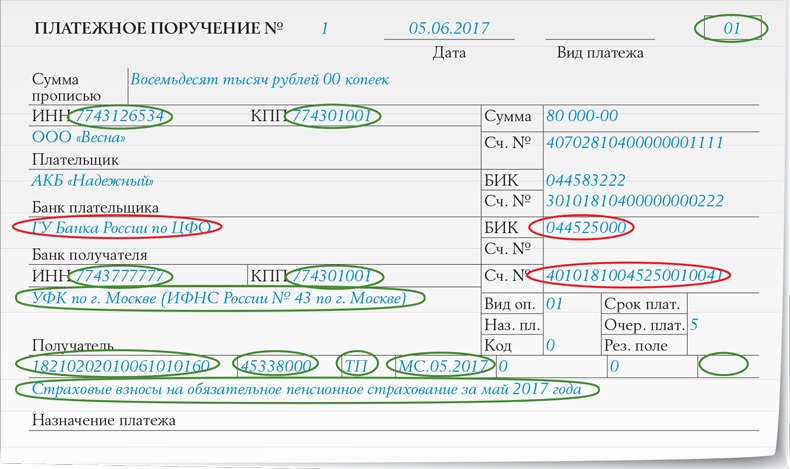Click BIK value 044583222
The width and height of the screenshot is (790, 469).
[x=585, y=181]
